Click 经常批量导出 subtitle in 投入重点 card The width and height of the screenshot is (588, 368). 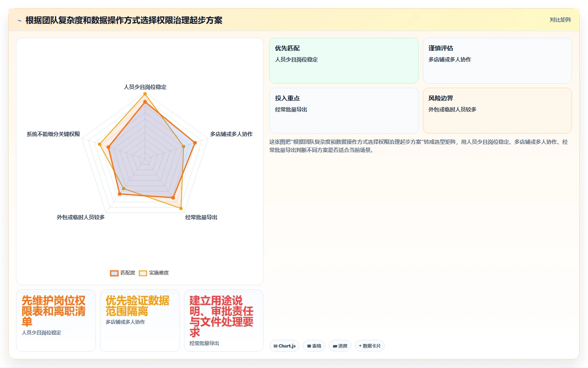coord(291,109)
